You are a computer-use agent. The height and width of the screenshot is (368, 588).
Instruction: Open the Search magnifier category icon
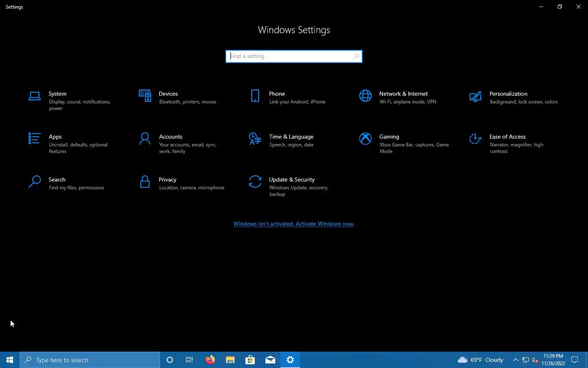(x=35, y=182)
